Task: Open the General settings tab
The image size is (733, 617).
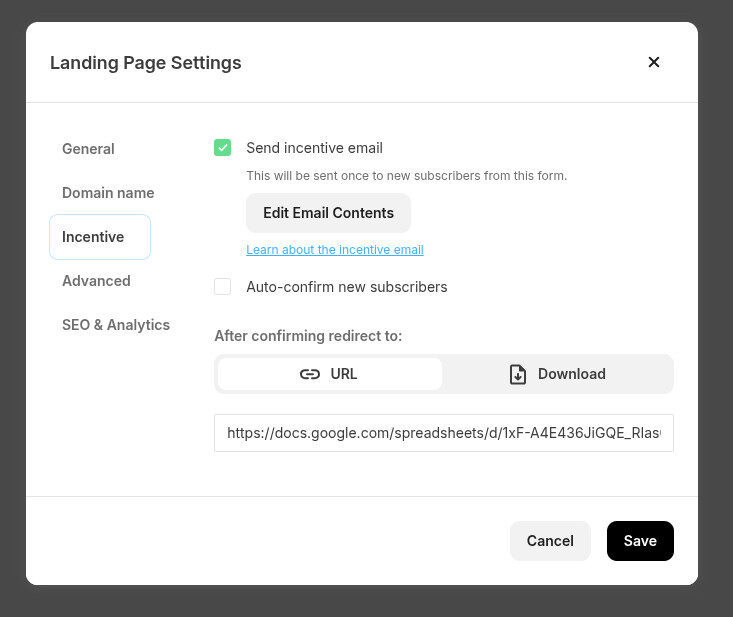Action: pos(88,149)
